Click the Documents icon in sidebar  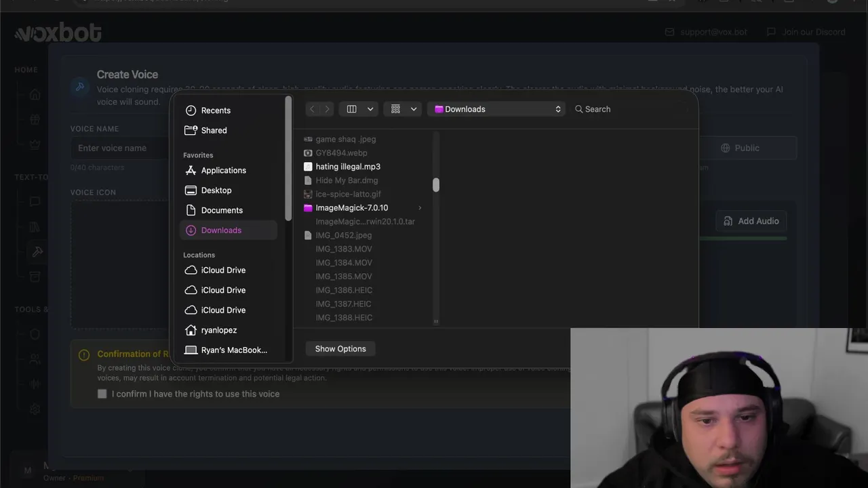[x=191, y=210]
